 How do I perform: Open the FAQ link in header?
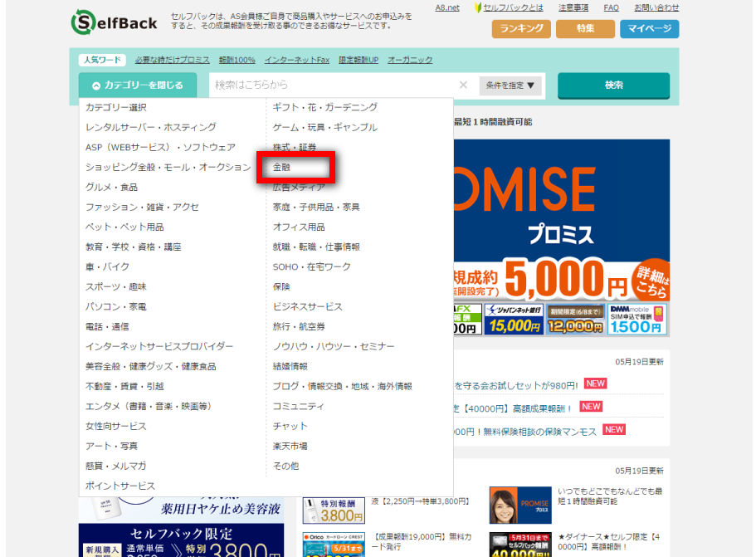pyautogui.click(x=611, y=7)
